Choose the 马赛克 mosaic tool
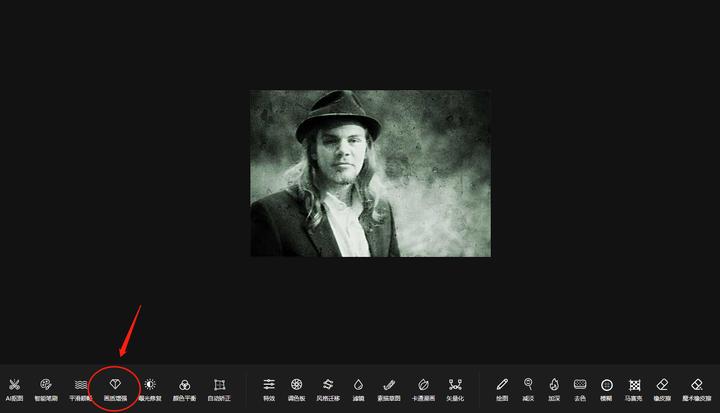The width and height of the screenshot is (720, 413). tap(634, 385)
